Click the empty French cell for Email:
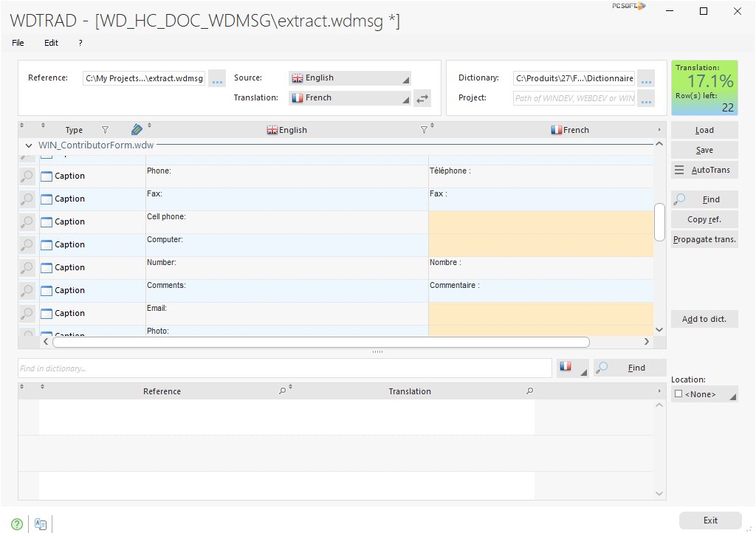The image size is (756, 536). point(541,314)
